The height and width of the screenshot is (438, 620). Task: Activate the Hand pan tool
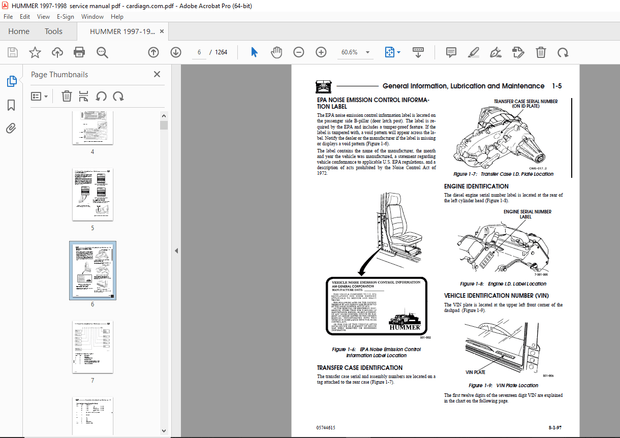click(276, 52)
